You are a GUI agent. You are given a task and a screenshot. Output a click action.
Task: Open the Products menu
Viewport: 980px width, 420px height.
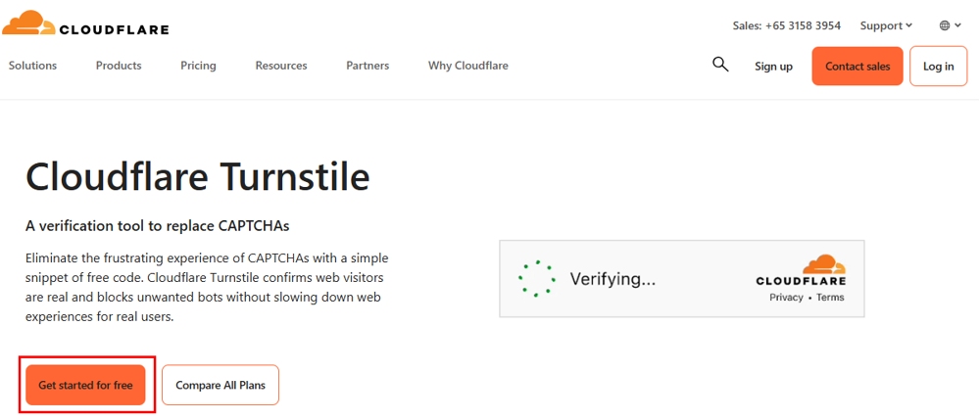(x=119, y=66)
